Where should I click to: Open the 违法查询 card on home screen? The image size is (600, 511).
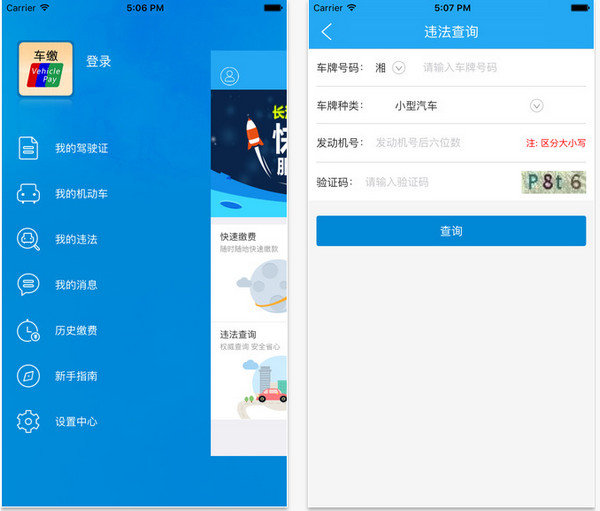pyautogui.click(x=249, y=371)
